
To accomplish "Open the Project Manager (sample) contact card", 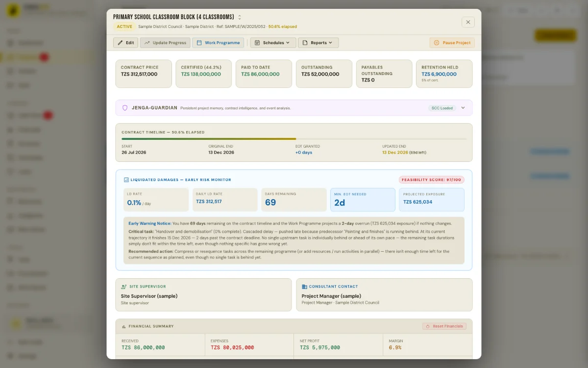I will (x=384, y=295).
